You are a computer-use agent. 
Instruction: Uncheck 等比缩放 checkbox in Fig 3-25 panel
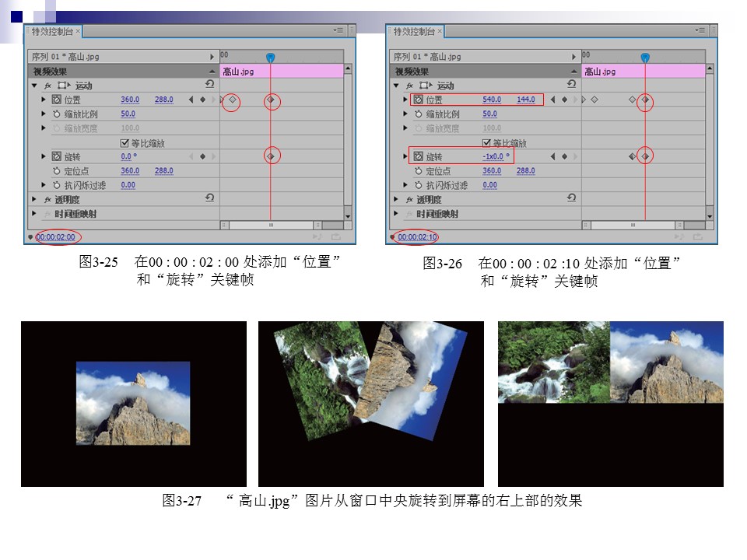124,143
